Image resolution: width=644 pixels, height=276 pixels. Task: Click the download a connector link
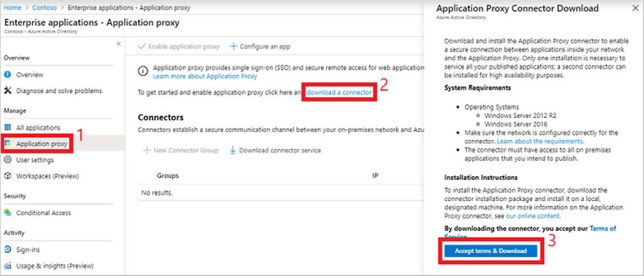(339, 92)
